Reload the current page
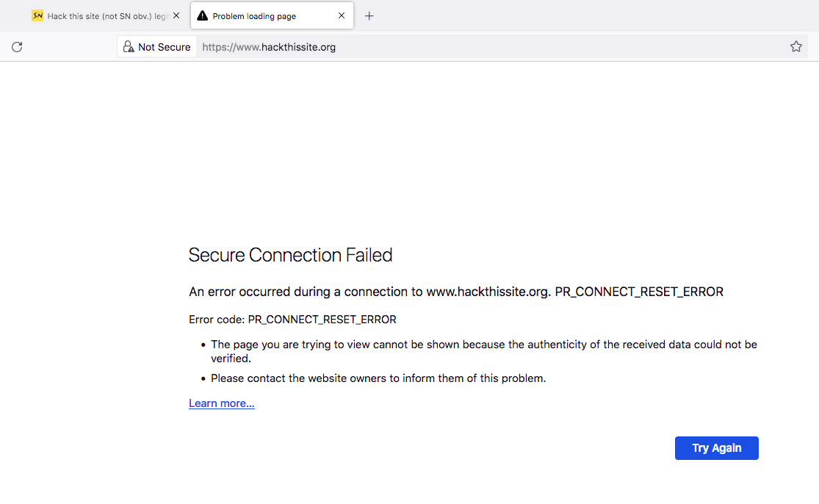This screenshot has width=819, height=504. [x=17, y=47]
